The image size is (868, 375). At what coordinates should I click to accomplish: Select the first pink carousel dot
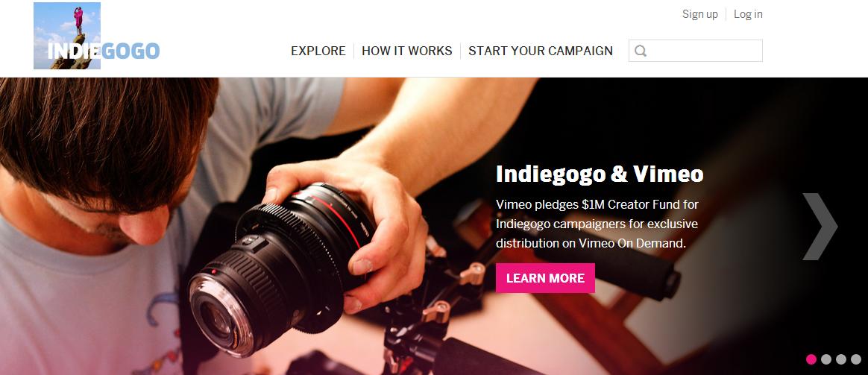(811, 359)
